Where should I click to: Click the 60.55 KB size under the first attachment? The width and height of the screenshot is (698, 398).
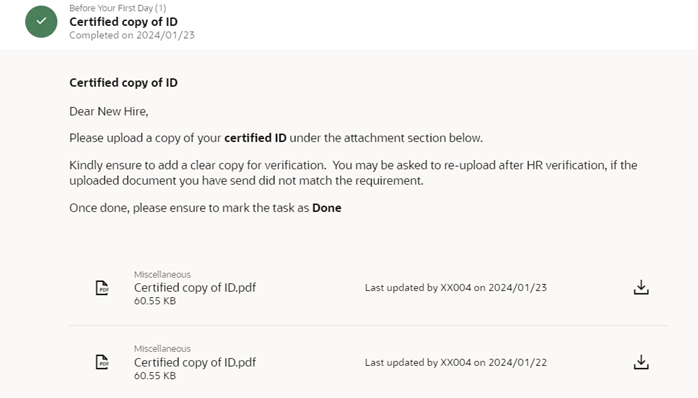coord(155,301)
